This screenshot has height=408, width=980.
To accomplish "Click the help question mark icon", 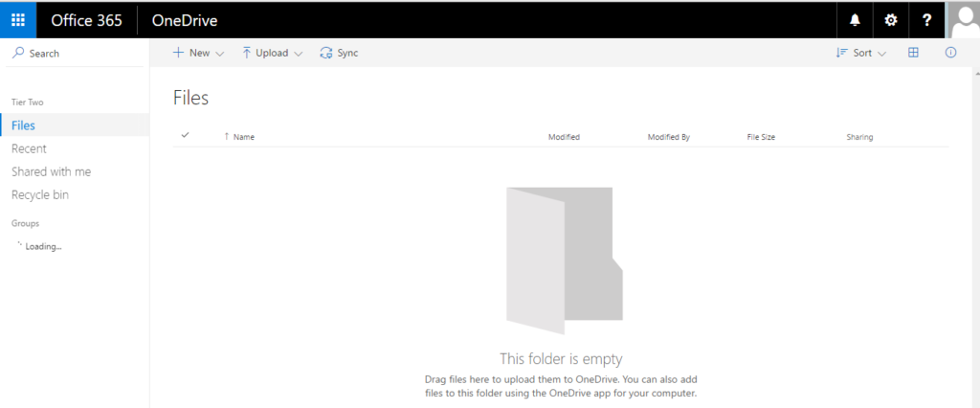I will coord(926,20).
